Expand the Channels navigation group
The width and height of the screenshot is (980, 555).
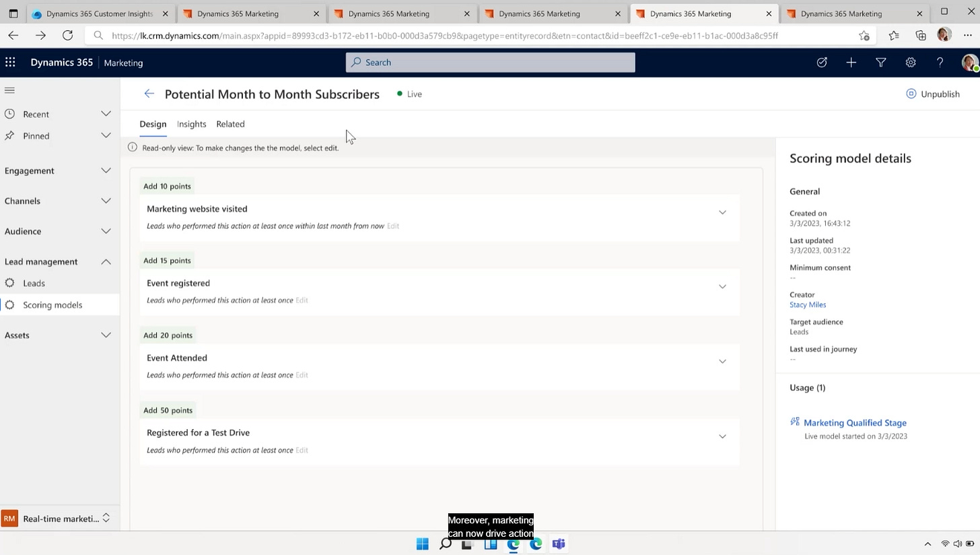click(x=106, y=201)
